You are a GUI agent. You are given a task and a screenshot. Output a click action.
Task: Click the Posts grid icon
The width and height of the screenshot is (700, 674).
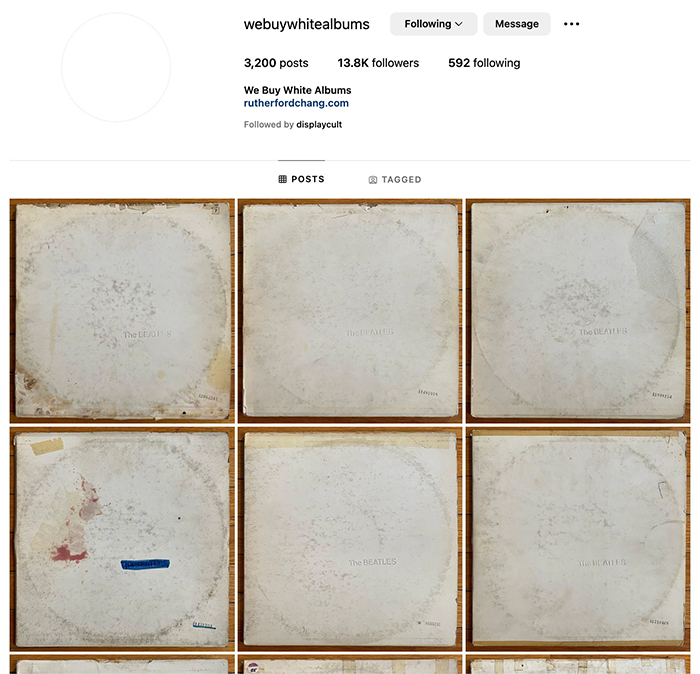[283, 179]
